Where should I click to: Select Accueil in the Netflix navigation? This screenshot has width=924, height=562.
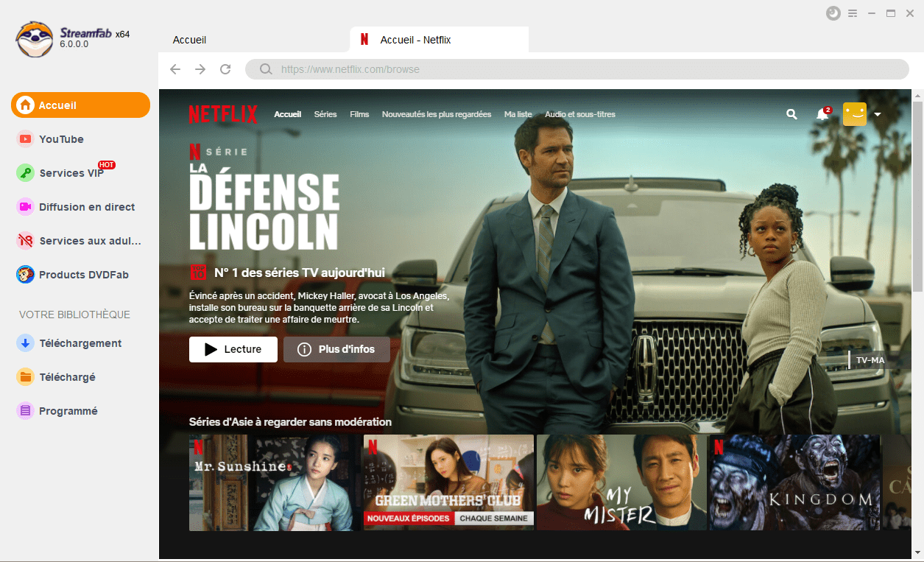tap(288, 114)
